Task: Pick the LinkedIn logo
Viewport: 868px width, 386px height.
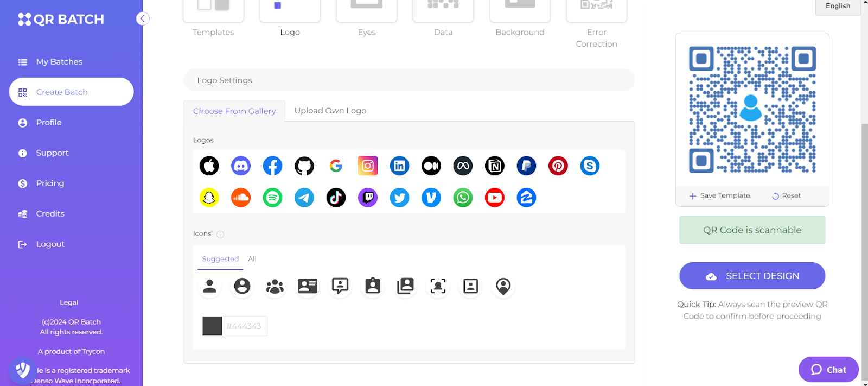Action: coord(399,166)
